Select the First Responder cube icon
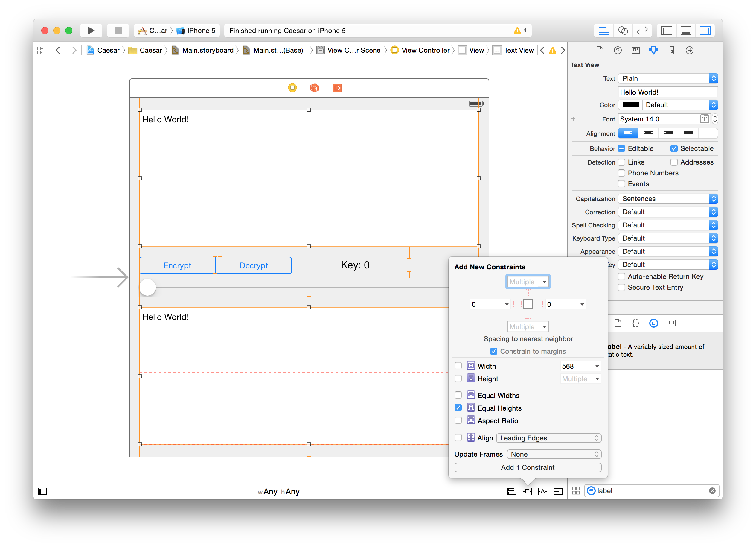Screen dimensions: 756x547 tap(314, 88)
